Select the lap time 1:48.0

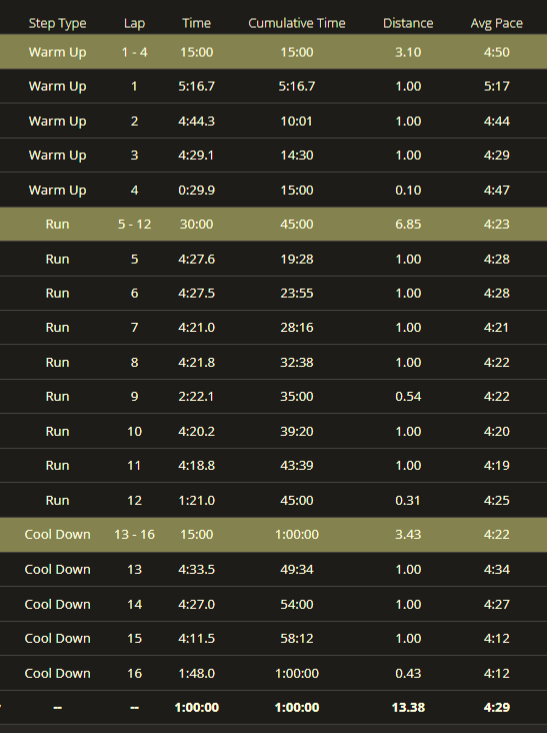tap(196, 673)
